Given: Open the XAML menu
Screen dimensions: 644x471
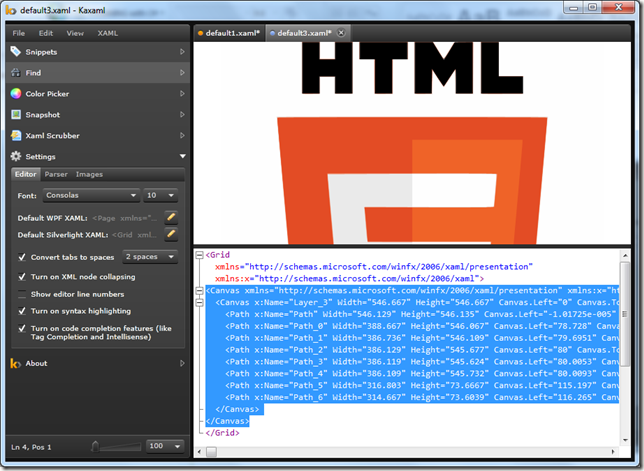Looking at the screenshot, I should pyautogui.click(x=107, y=33).
